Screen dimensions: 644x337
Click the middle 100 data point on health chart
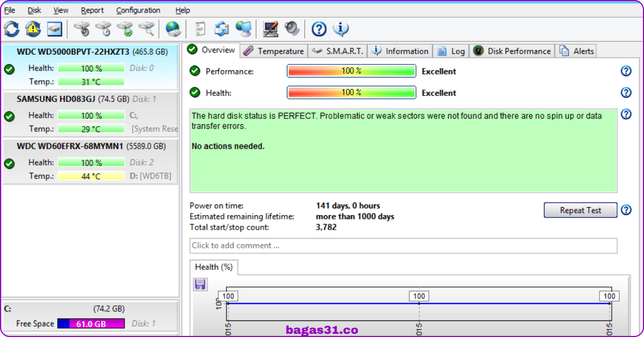click(x=419, y=296)
